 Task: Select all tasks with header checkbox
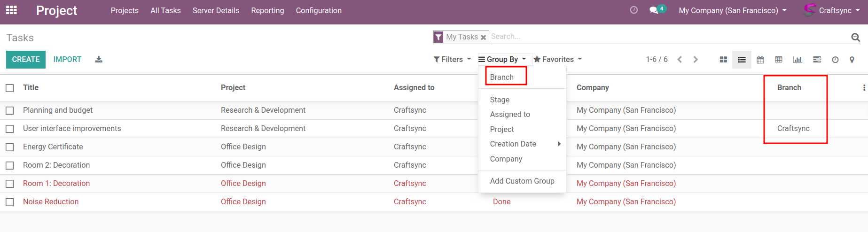[x=10, y=88]
